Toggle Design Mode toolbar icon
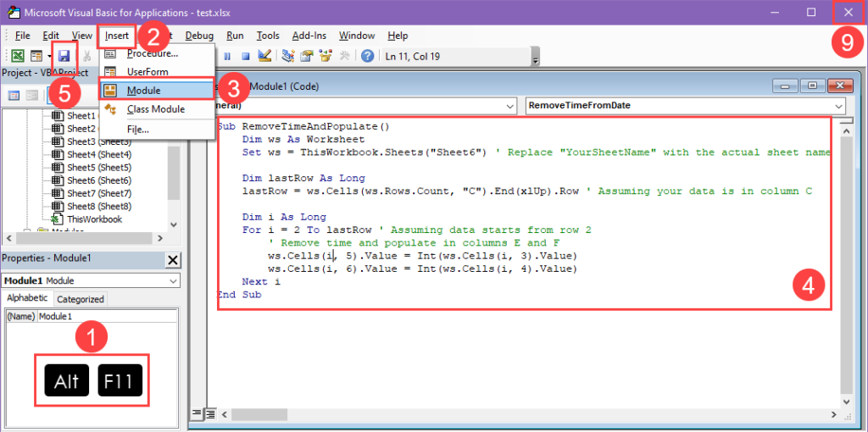The height and width of the screenshot is (432, 868). [x=264, y=56]
